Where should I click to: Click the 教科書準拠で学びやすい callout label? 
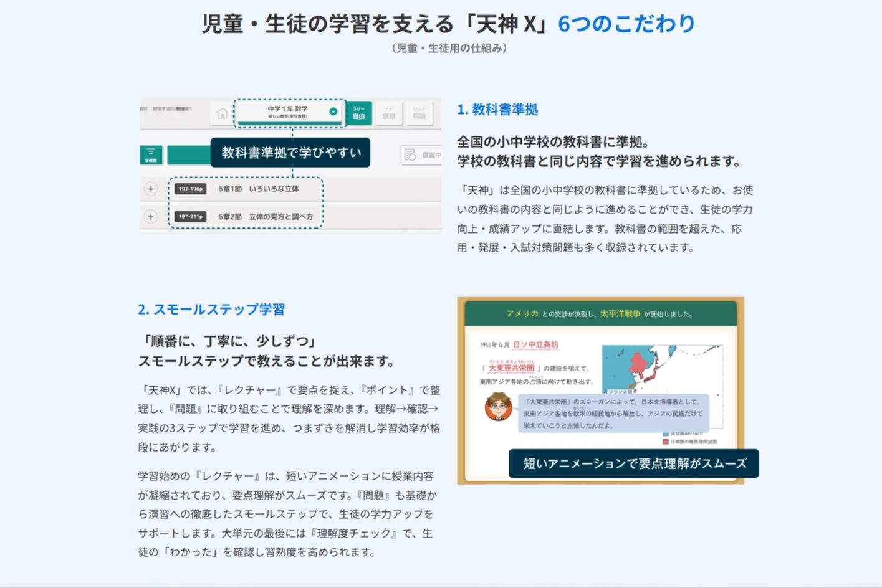(290, 153)
